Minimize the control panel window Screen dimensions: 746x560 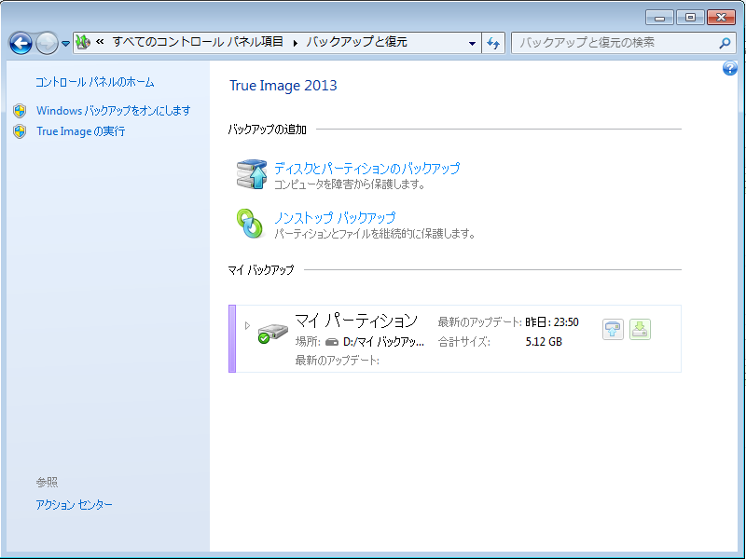click(659, 18)
